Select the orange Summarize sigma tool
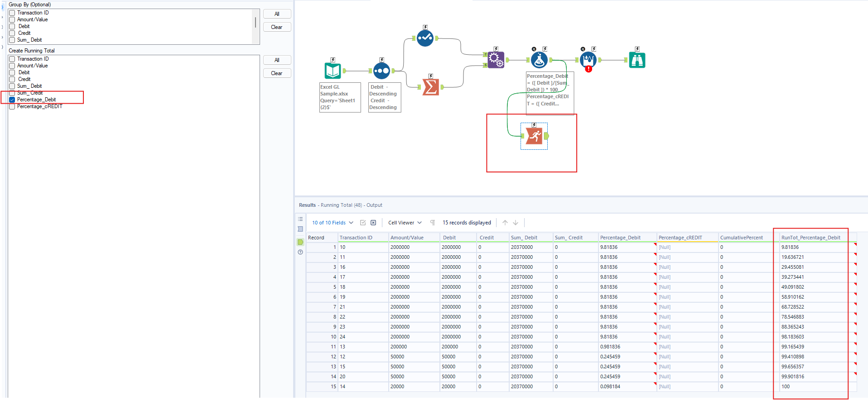The image size is (868, 400). pyautogui.click(x=430, y=87)
